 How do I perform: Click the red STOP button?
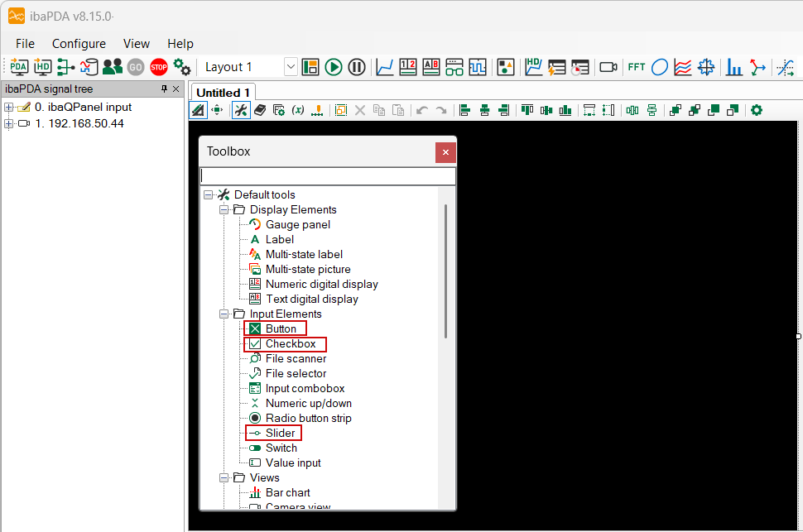point(159,67)
